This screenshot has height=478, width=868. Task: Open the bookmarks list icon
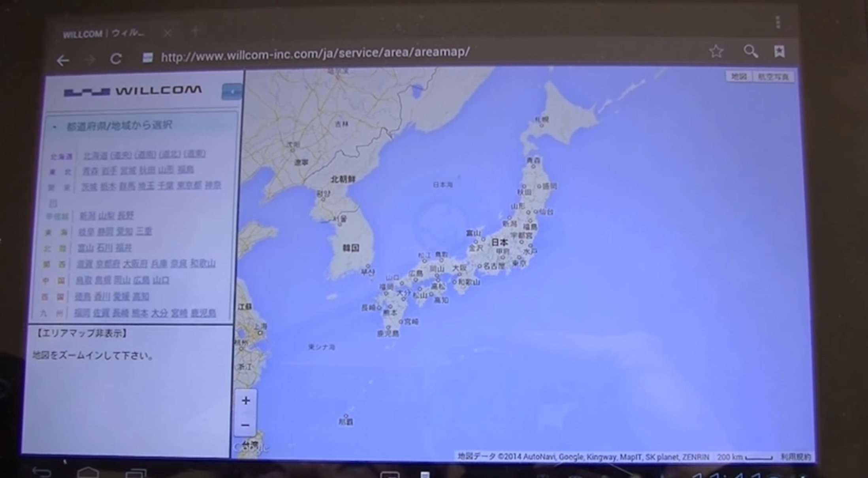[779, 51]
